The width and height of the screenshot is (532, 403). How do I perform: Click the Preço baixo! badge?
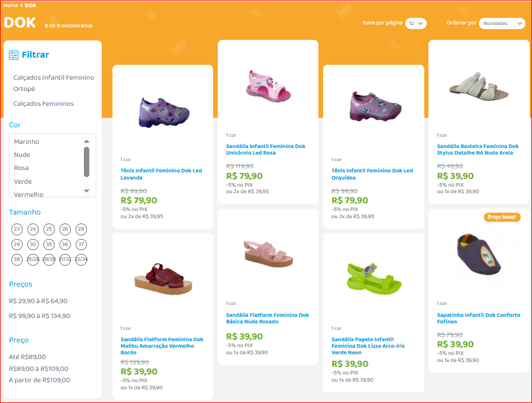(x=502, y=218)
